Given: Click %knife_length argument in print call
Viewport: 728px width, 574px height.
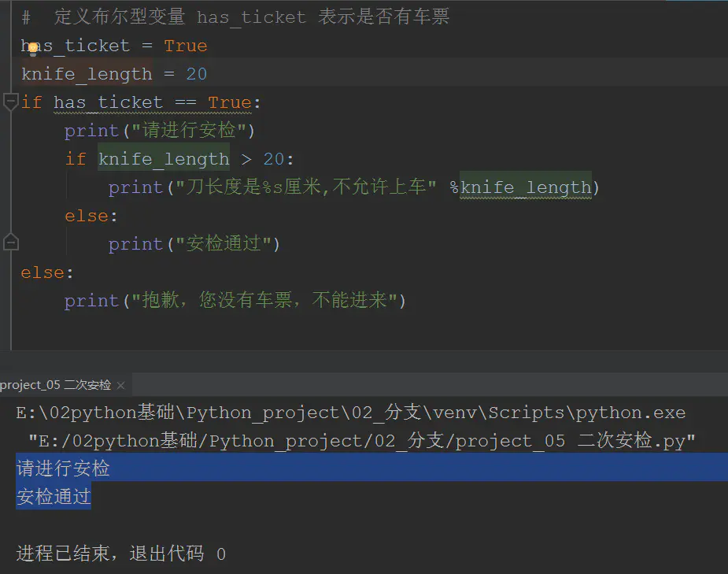Looking at the screenshot, I should click(x=520, y=187).
